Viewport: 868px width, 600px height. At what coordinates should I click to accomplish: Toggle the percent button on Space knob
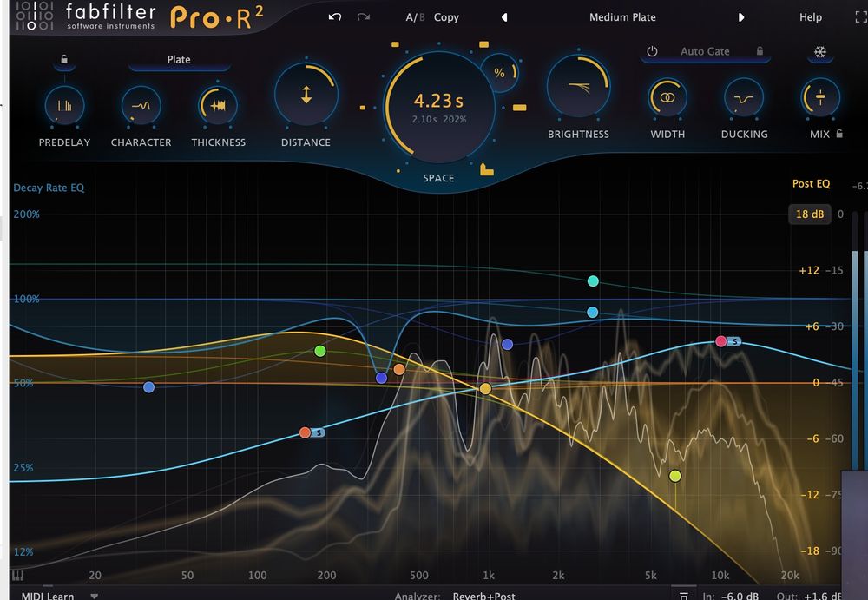point(499,73)
